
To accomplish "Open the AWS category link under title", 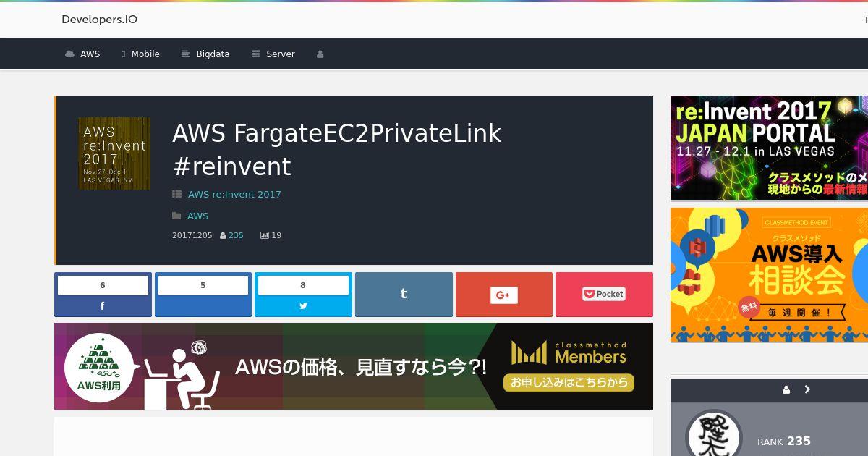I will [197, 216].
